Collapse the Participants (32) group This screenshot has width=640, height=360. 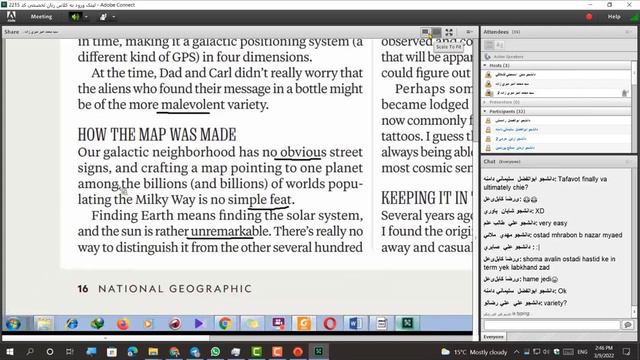point(485,111)
